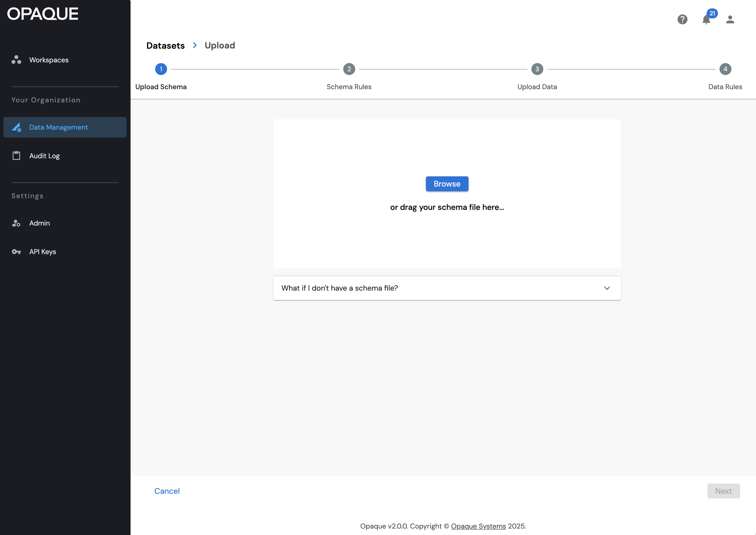756x535 pixels.
Task: Open the notifications bell icon
Action: 706,20
